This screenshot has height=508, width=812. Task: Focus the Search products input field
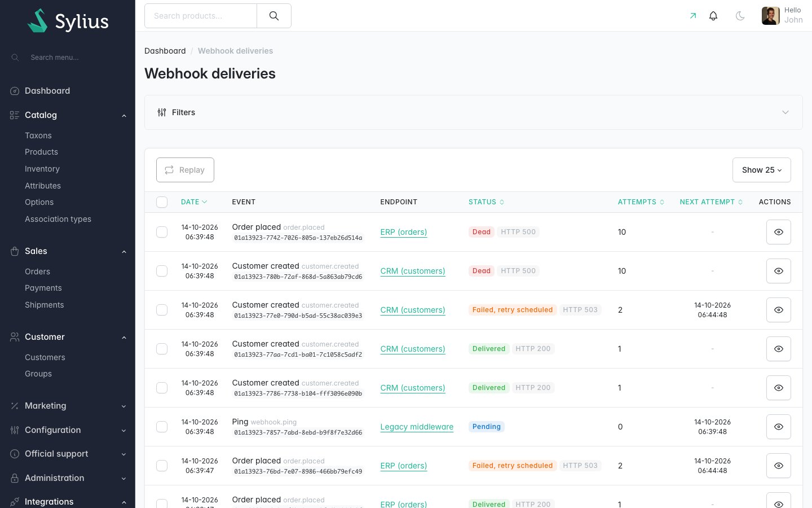click(201, 16)
